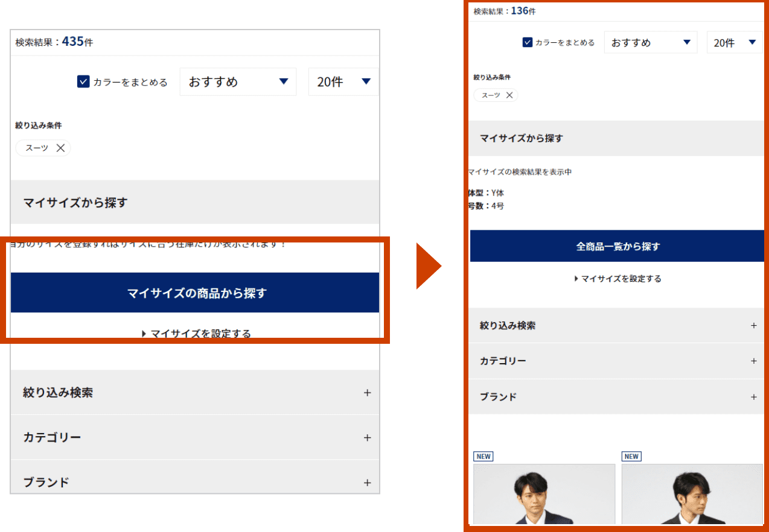Open マイサイズを設定する link in right panel
The height and width of the screenshot is (532, 769).
[x=617, y=279]
